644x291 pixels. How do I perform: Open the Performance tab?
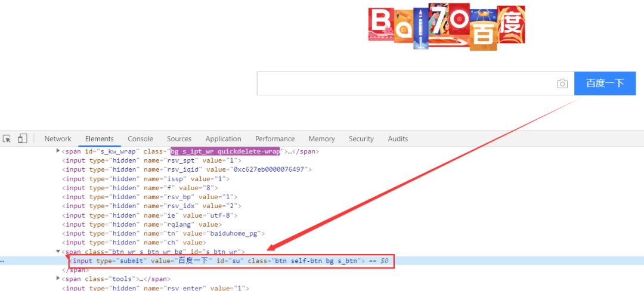(275, 139)
